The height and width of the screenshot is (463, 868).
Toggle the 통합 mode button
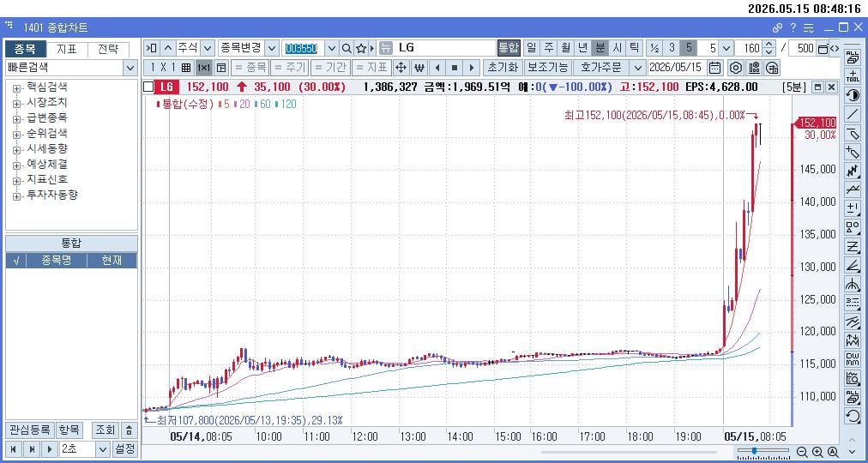tap(508, 48)
